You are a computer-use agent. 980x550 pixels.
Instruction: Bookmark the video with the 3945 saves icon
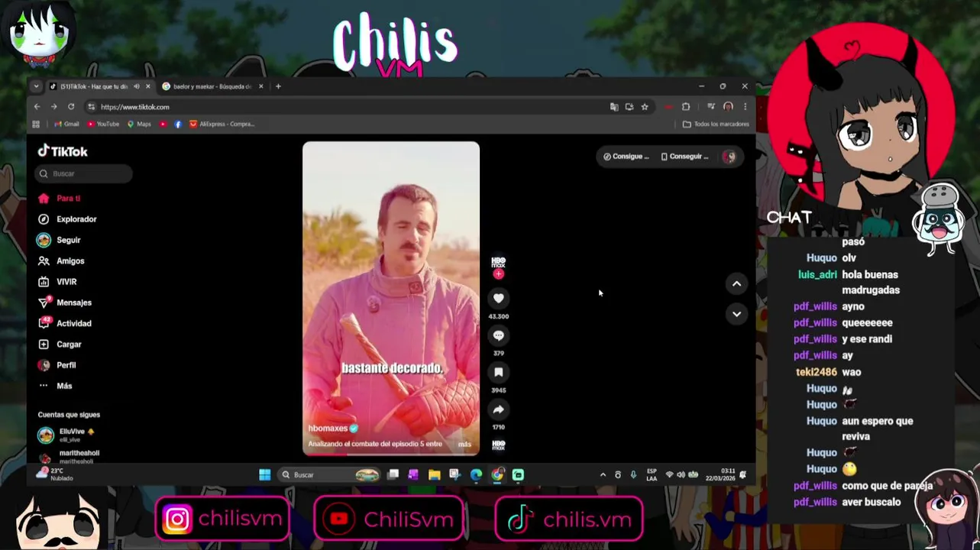click(x=498, y=372)
